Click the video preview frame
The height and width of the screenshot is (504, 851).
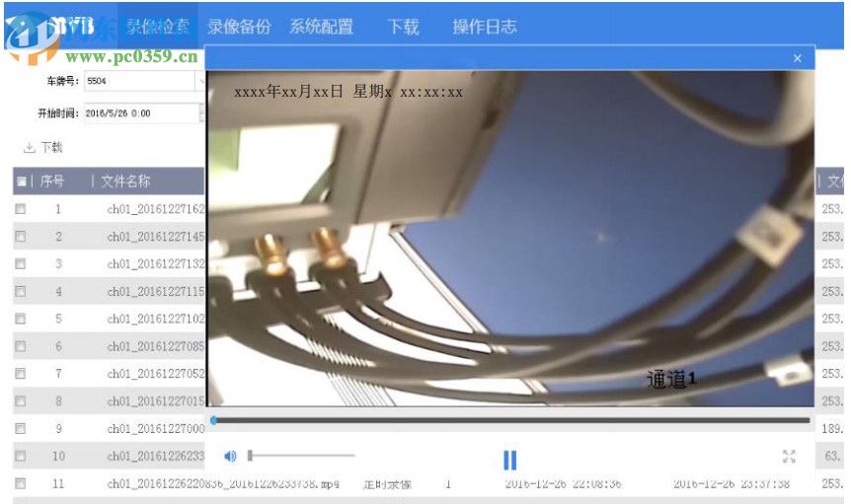click(x=510, y=239)
